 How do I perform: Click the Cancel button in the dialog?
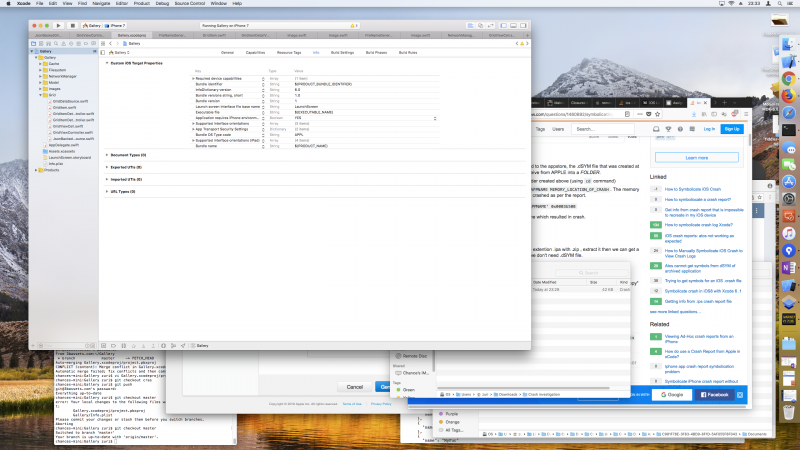tap(354, 386)
